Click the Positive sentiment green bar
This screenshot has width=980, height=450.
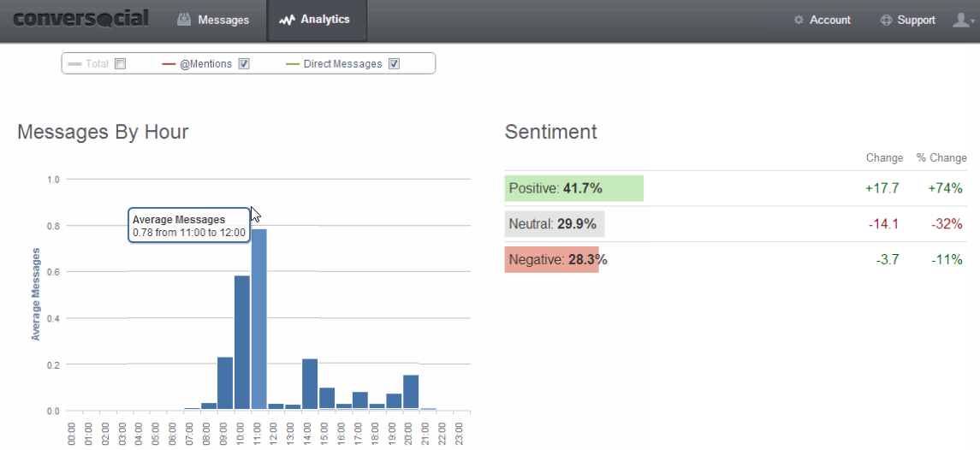pyautogui.click(x=573, y=188)
